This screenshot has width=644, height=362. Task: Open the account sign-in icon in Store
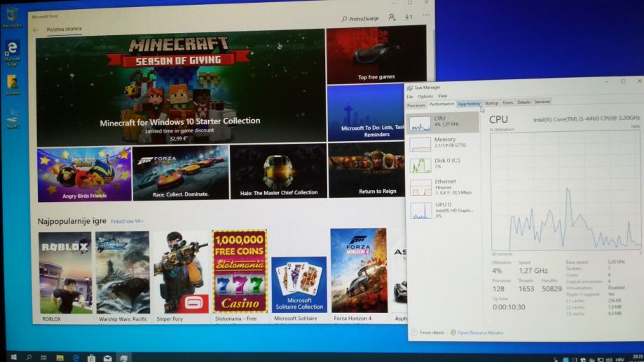[392, 18]
